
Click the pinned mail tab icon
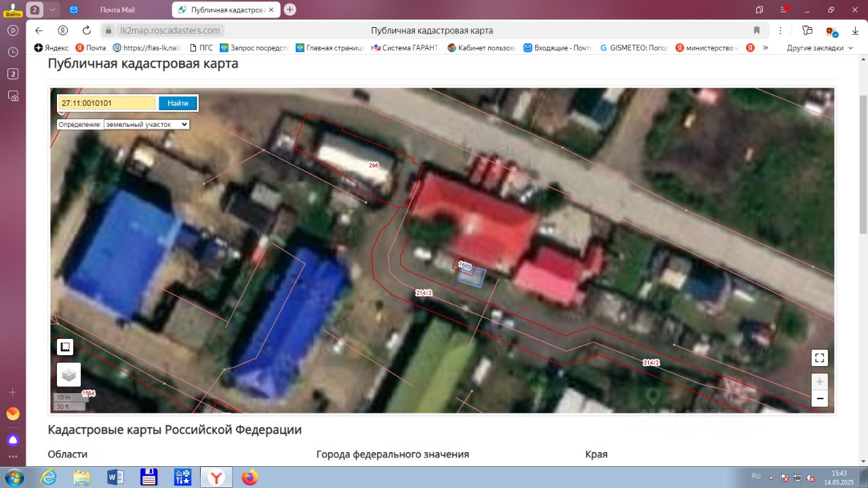(x=74, y=9)
